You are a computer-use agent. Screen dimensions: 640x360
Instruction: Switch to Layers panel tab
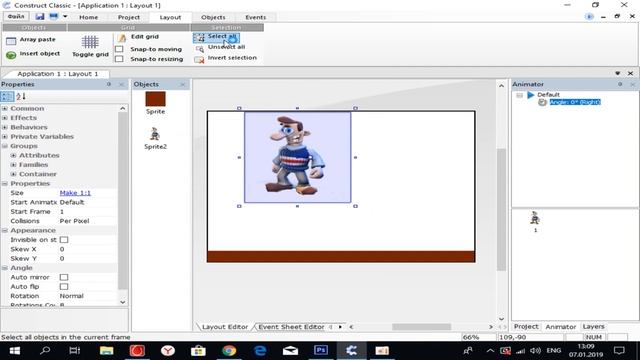click(x=593, y=327)
